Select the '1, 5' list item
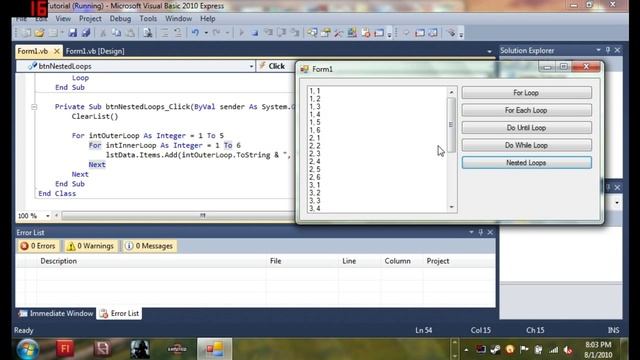Image resolution: width=640 pixels, height=360 pixels. (378, 122)
